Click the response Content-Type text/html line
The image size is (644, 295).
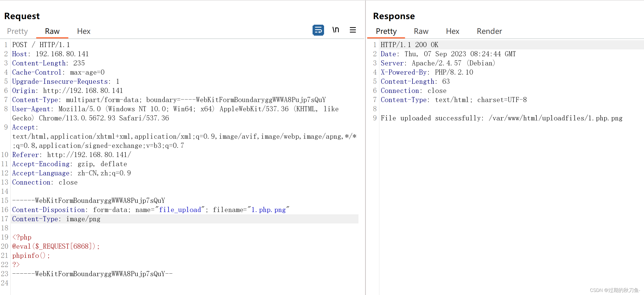pos(454,100)
